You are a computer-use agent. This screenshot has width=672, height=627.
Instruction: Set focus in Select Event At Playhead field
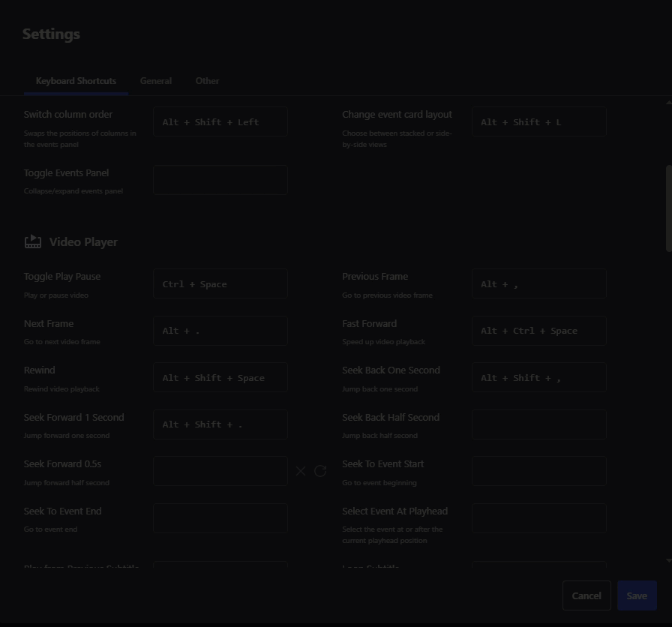pyautogui.click(x=538, y=518)
